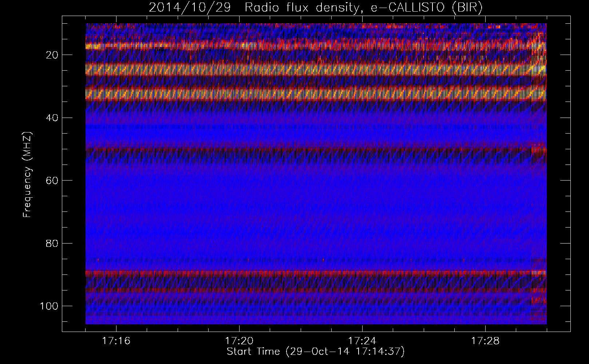The width and height of the screenshot is (589, 364).
Task: Click the Start Time x-axis label
Action: [x=315, y=352]
